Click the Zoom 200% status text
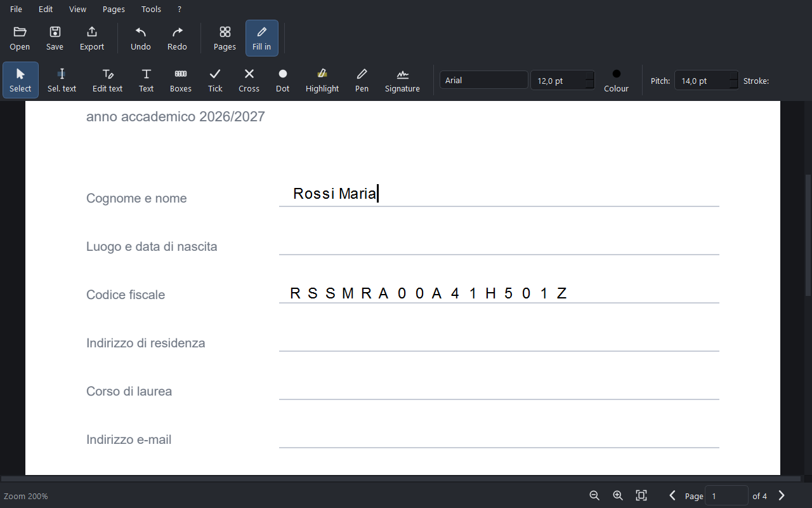The image size is (812, 508). 26,496
